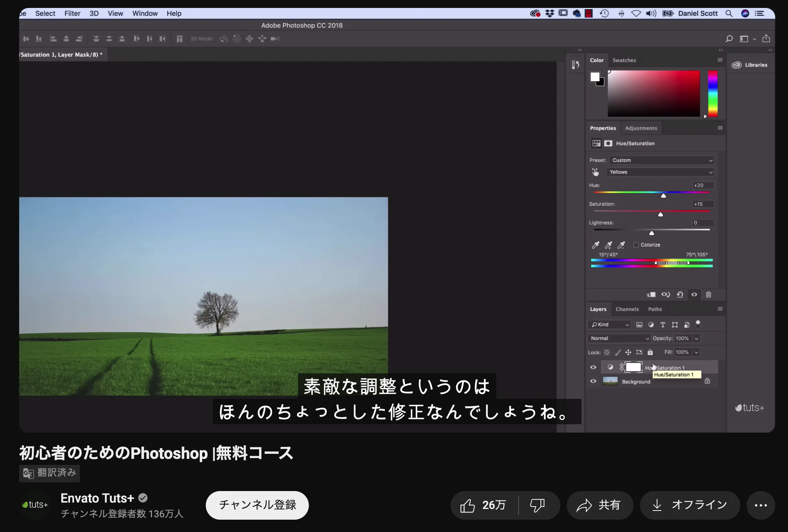Open the Normal blend mode dropdown
The height and width of the screenshot is (532, 788).
[x=618, y=338]
